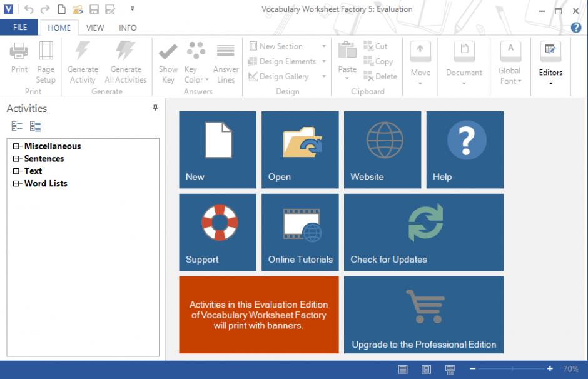This screenshot has width=588, height=379.
Task: Expand the Sentences tree node
Action: pyautogui.click(x=16, y=159)
